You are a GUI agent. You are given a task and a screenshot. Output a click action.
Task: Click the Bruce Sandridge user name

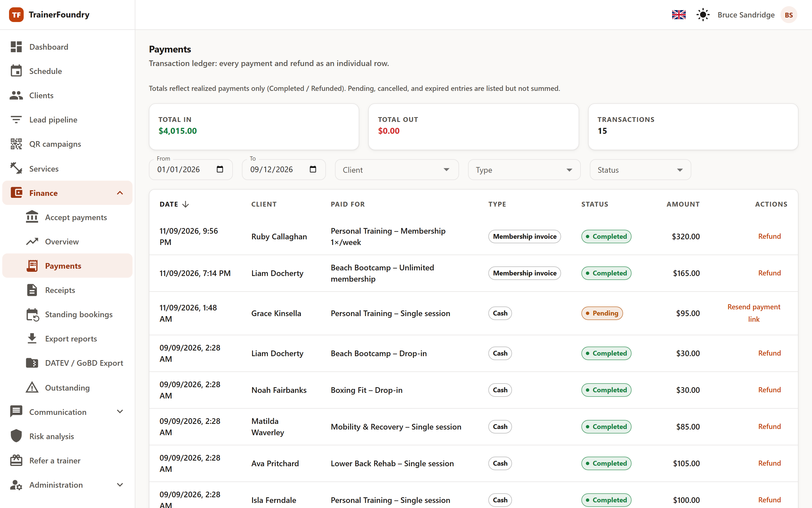point(746,15)
